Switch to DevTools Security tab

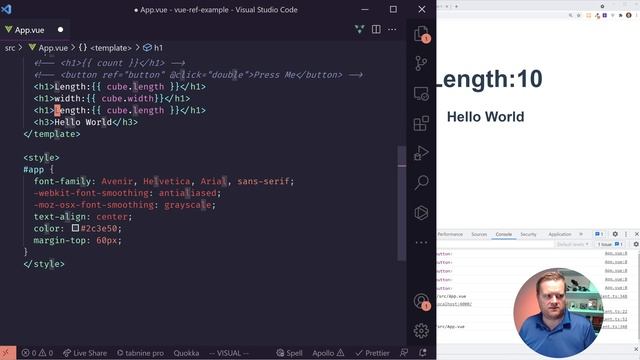528,234
